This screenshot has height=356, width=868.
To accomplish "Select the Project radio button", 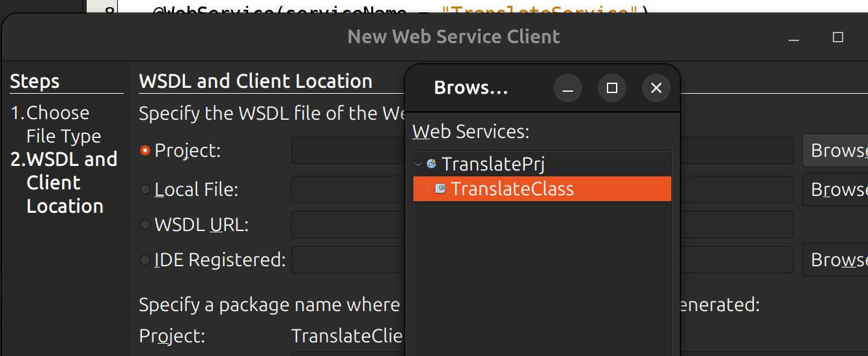I will (x=145, y=150).
